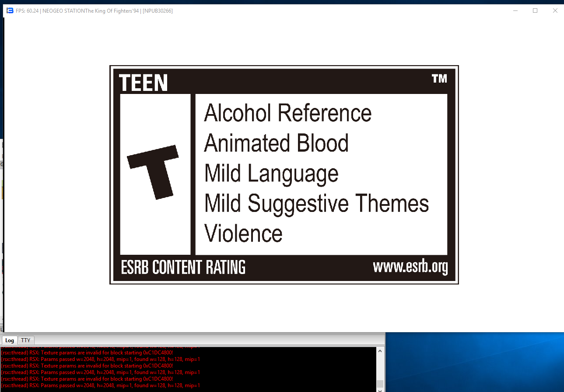Click the log panel scrollbar thumb
The height and width of the screenshot is (392, 564).
coord(380,383)
